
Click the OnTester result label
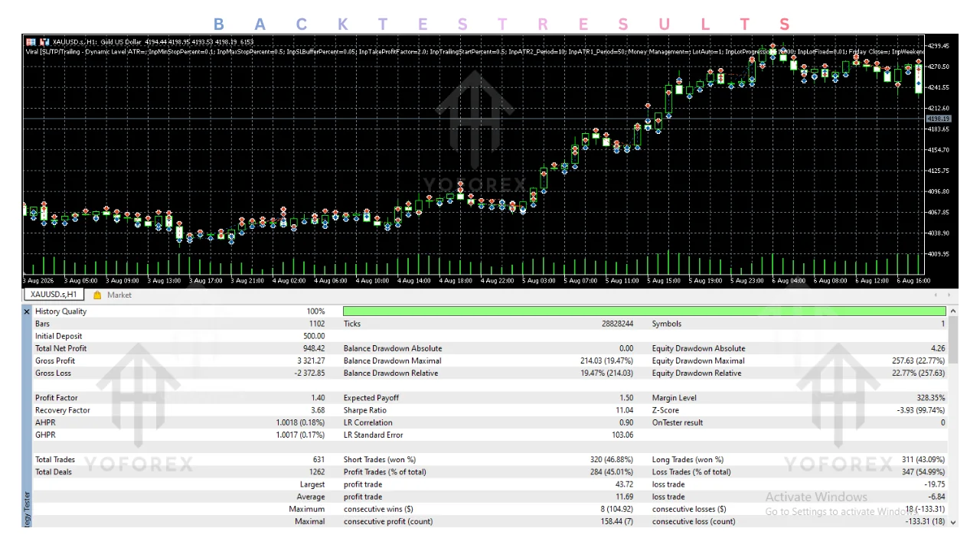click(x=677, y=422)
